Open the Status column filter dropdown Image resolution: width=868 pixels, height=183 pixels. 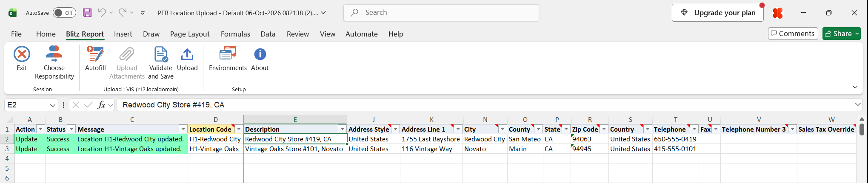[71, 129]
